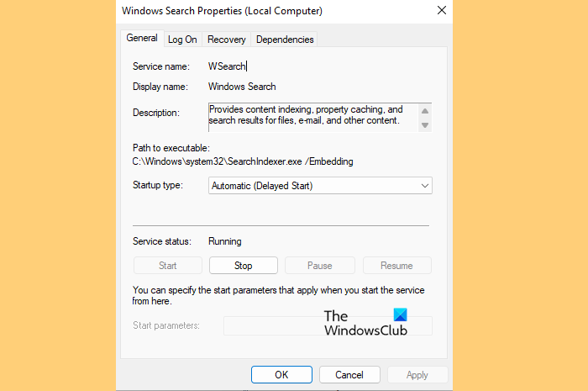Switch to the General tab
This screenshot has width=588, height=391.
(x=142, y=39)
